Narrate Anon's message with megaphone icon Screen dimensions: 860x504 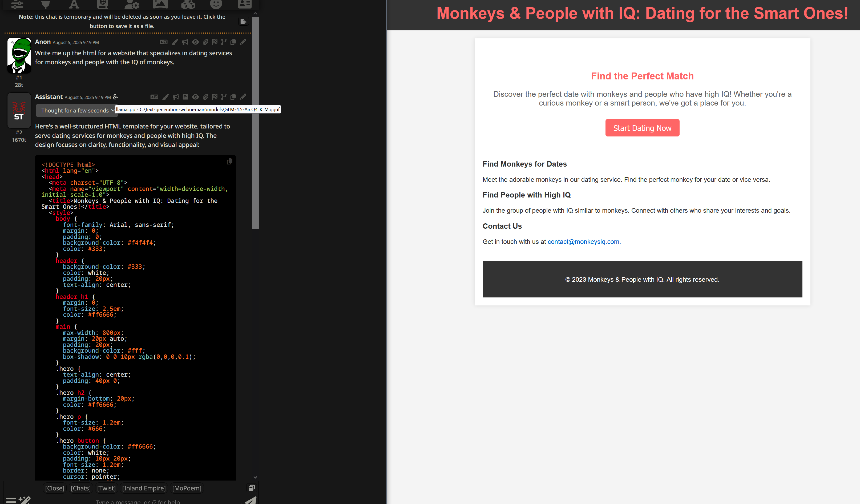[185, 42]
